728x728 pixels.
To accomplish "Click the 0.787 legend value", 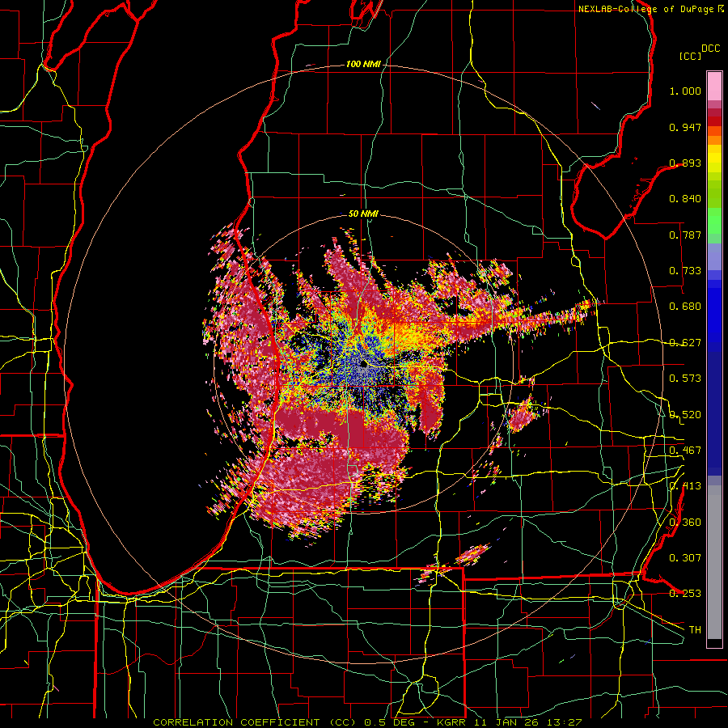I will (685, 235).
